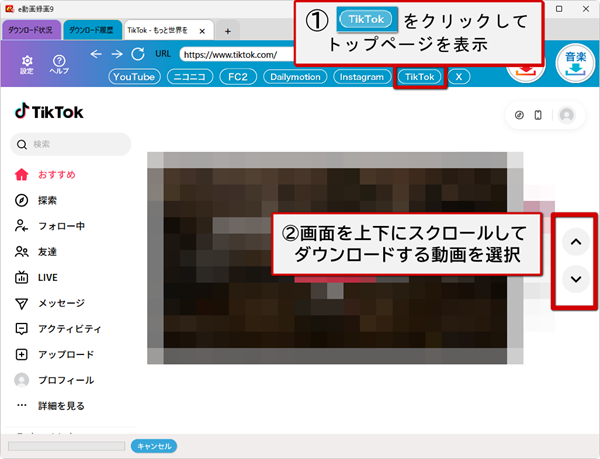
Task: Click the browser back arrow
Action: coord(96,54)
